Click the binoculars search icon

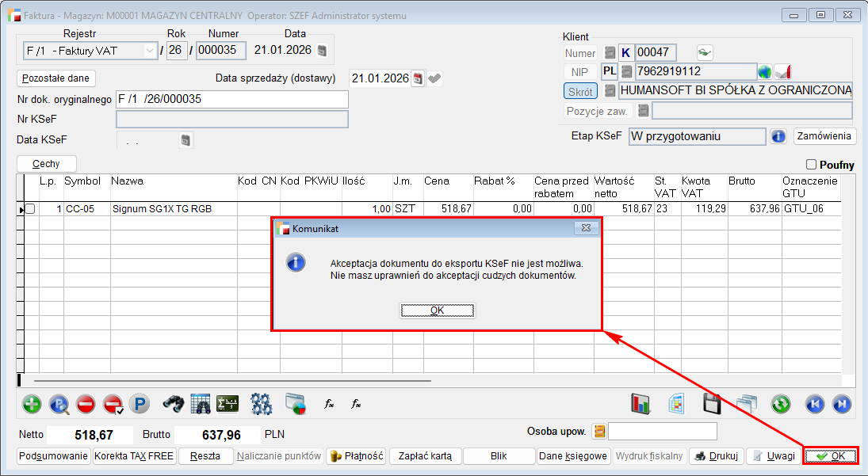[174, 404]
